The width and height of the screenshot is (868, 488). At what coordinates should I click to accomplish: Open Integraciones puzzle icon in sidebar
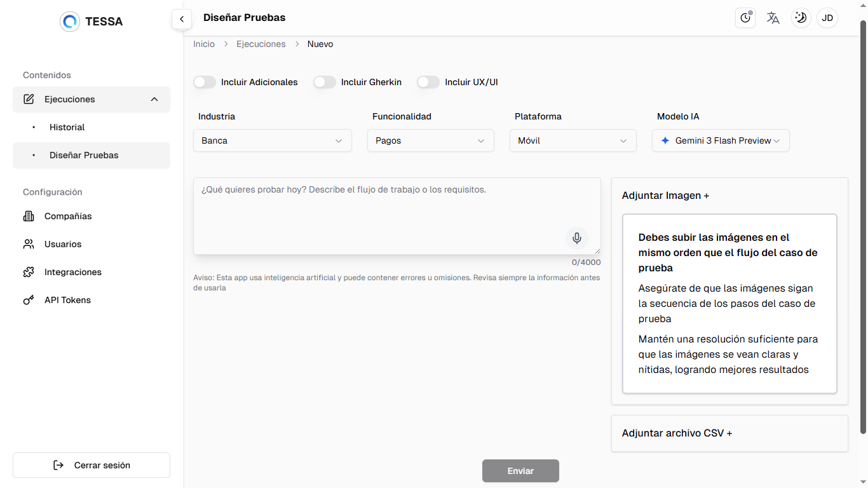point(29,272)
